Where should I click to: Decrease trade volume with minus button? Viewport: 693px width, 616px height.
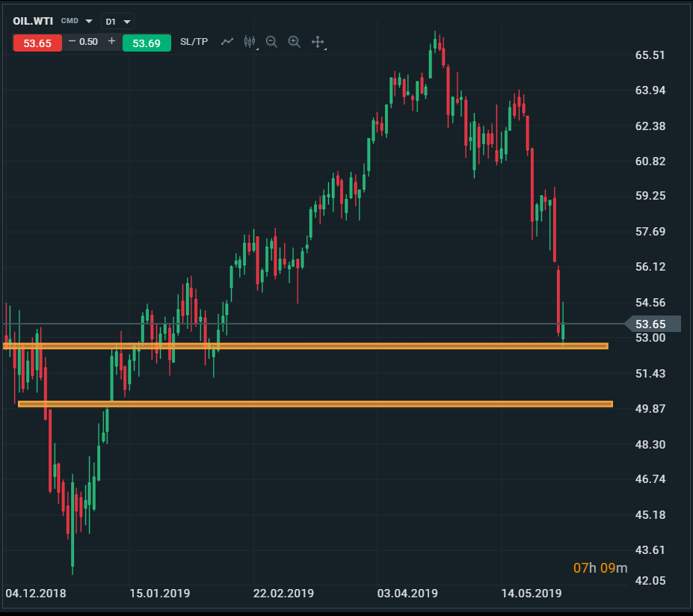72,42
